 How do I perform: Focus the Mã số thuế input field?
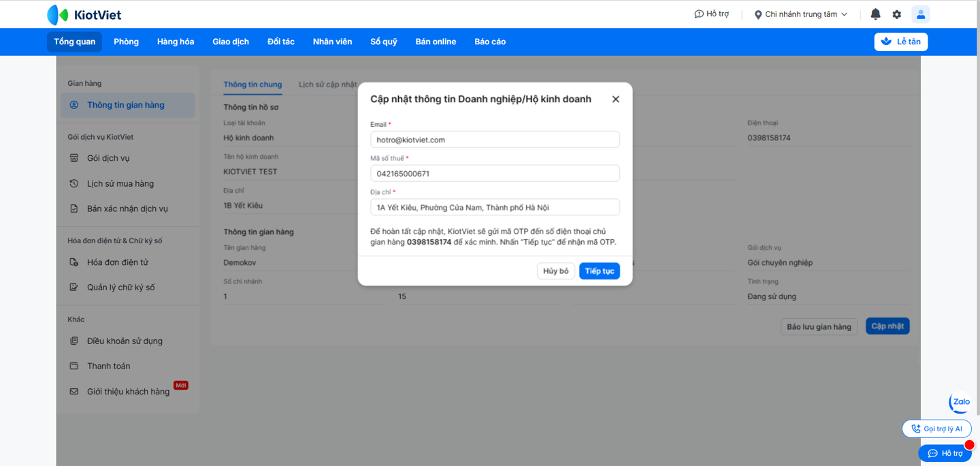[495, 173]
